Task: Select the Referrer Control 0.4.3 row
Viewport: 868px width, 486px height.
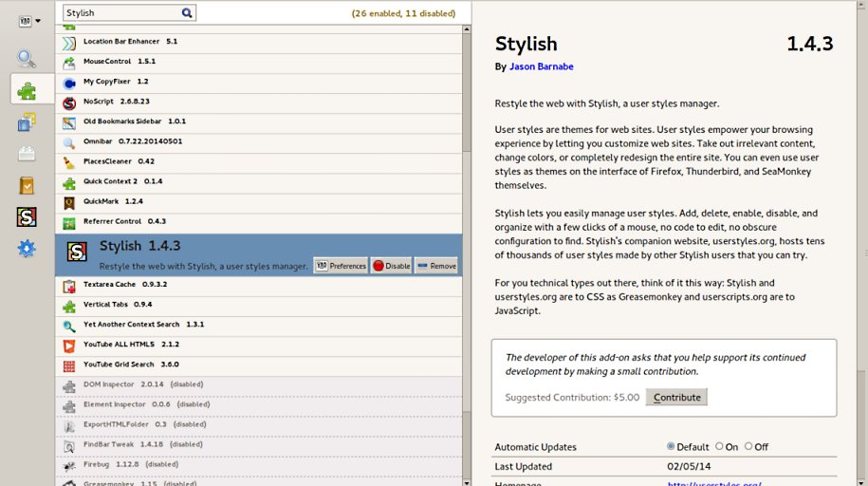Action: (259, 223)
